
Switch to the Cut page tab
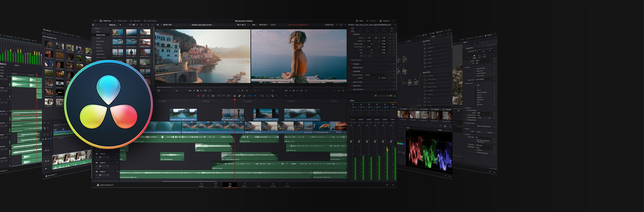point(216,185)
